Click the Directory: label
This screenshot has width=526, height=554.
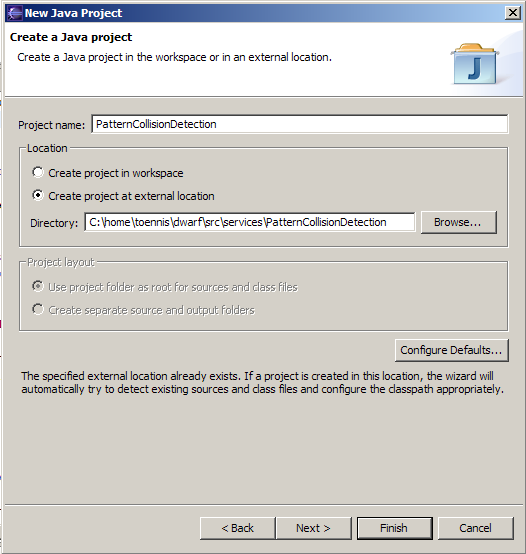pos(54,223)
